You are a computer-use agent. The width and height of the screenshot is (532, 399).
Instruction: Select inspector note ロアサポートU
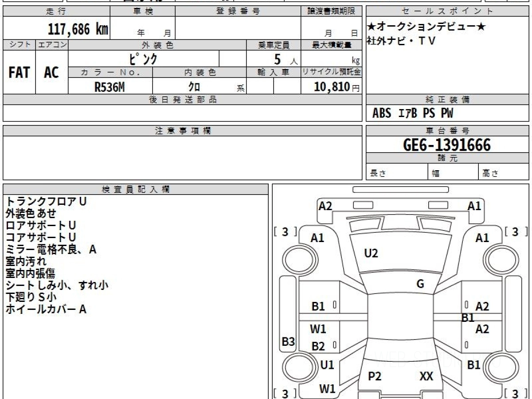tap(40, 225)
